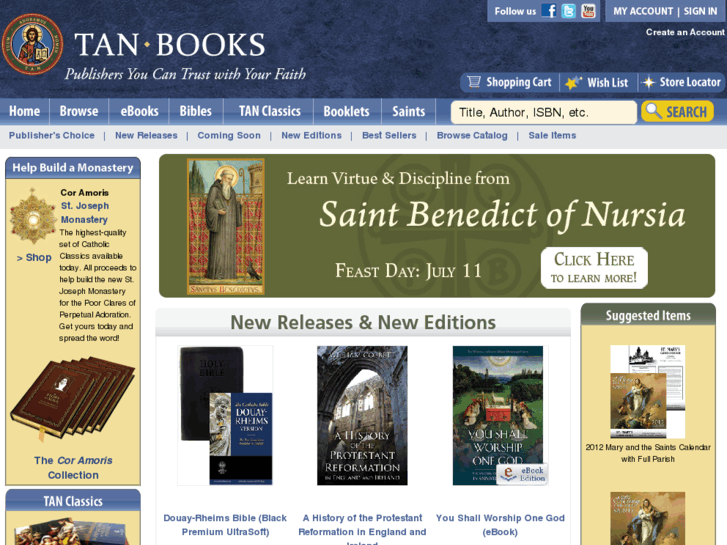
Task: Open the Shopping Cart link
Action: [x=518, y=82]
